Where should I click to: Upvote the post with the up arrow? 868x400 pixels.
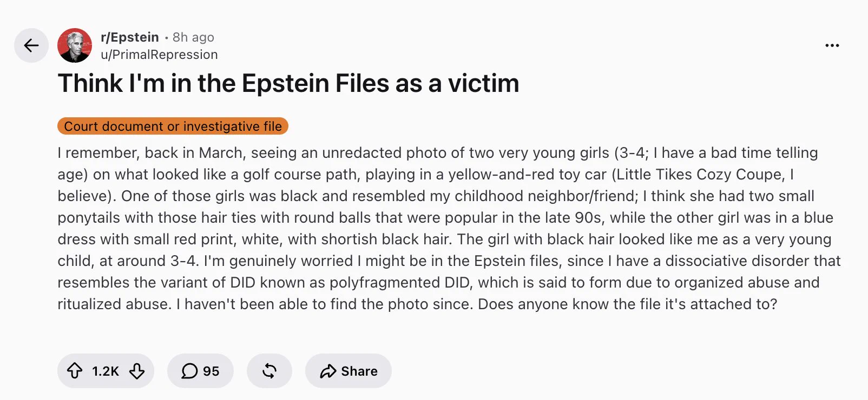[75, 371]
